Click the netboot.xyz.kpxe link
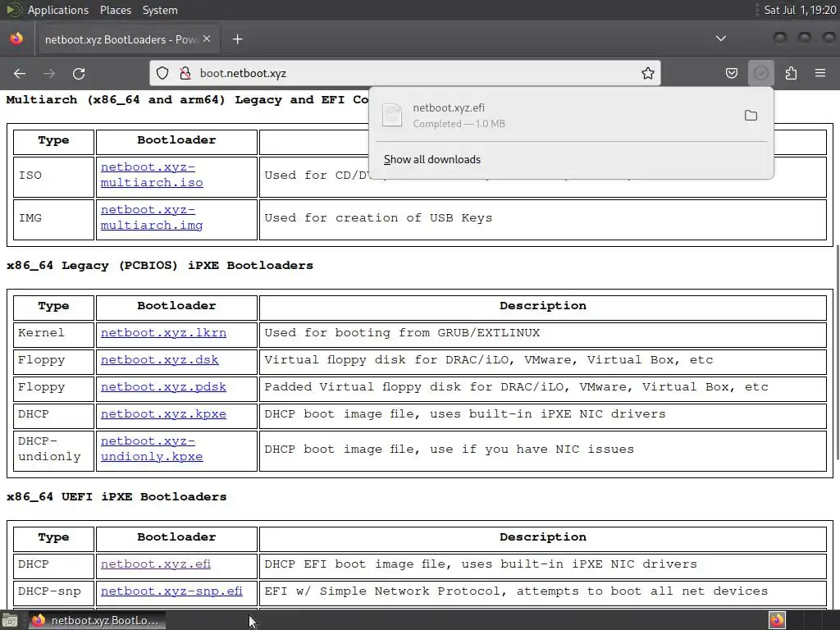This screenshot has width=840, height=630. point(163,413)
